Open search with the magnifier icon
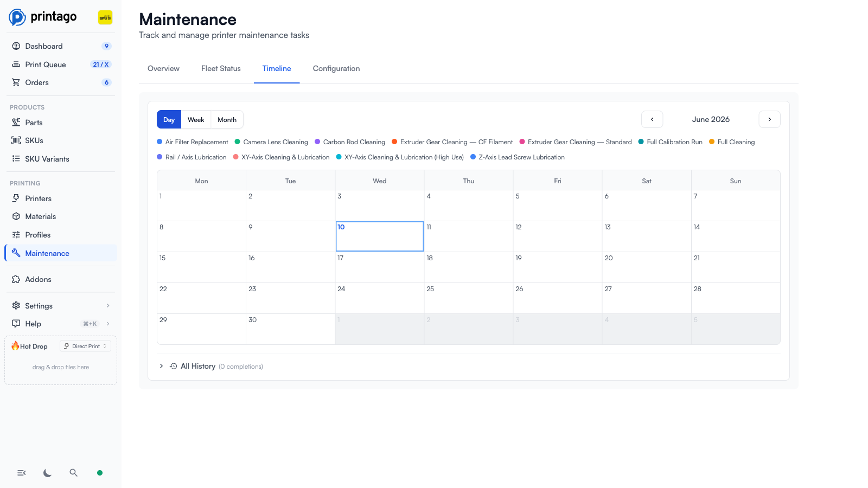Screen dimensions: 868x488 click(74, 473)
